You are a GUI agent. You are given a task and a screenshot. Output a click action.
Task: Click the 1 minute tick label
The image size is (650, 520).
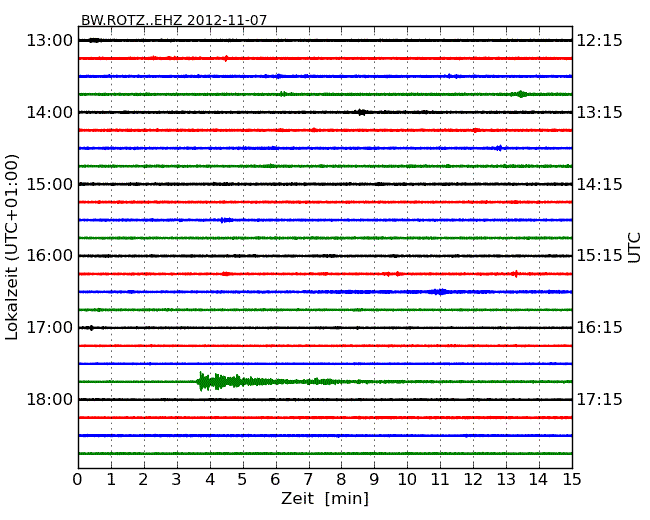click(x=111, y=480)
